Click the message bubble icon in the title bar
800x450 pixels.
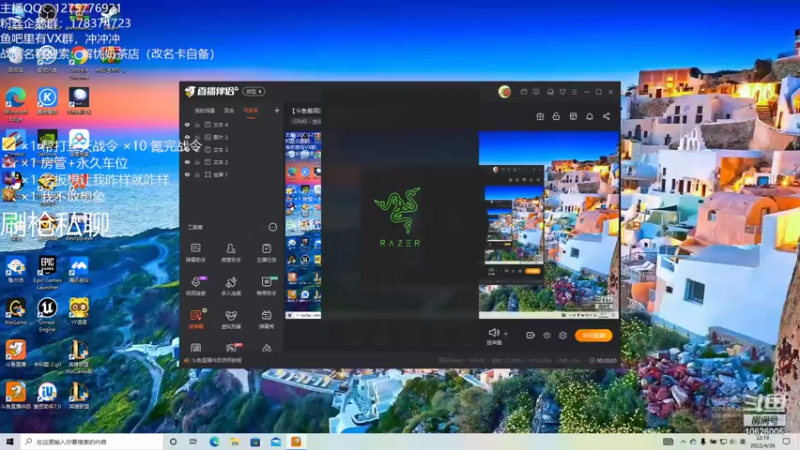click(536, 92)
